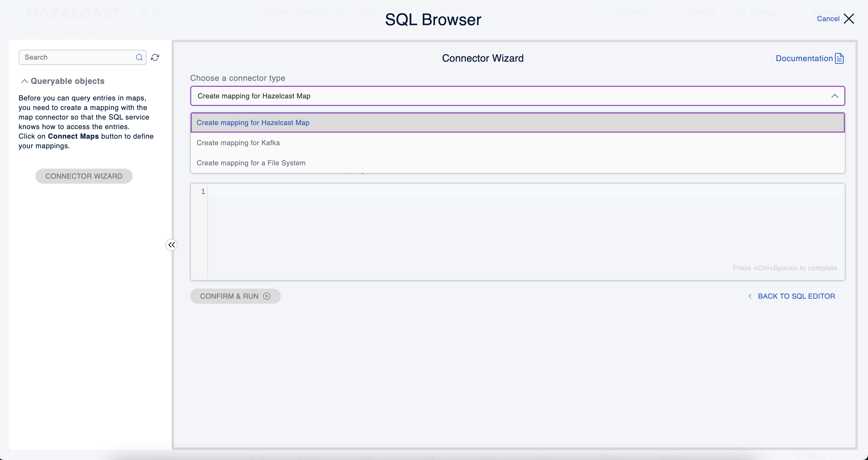Click line 1 in the SQL editor
Viewport: 868px width, 460px height.
point(505,192)
